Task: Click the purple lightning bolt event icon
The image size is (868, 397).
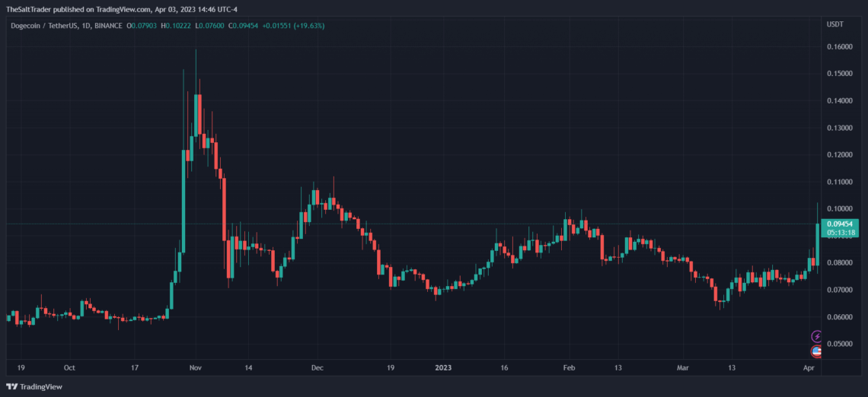Action: click(816, 336)
